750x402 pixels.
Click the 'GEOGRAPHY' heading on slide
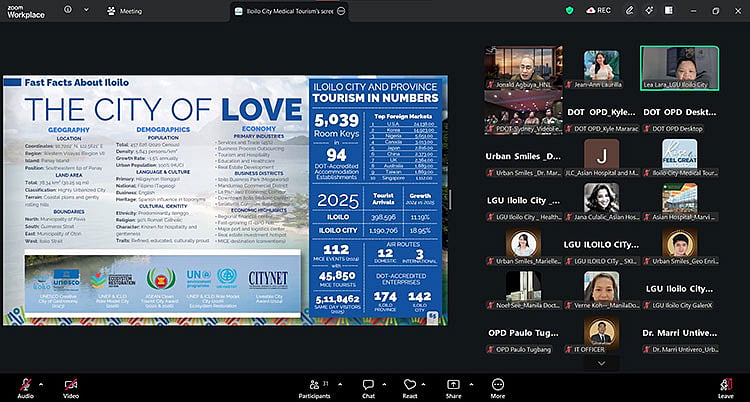click(68, 130)
